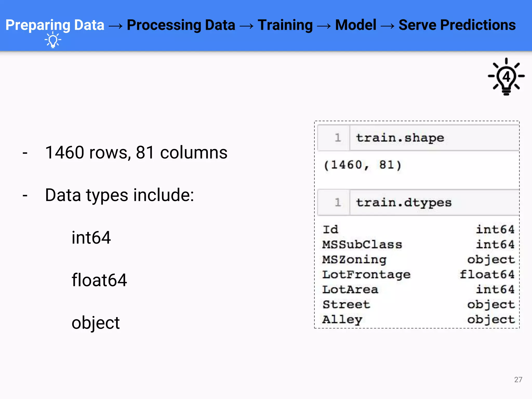Click the 'object' list item on the left
The width and height of the screenshot is (532, 399).
click(x=96, y=323)
